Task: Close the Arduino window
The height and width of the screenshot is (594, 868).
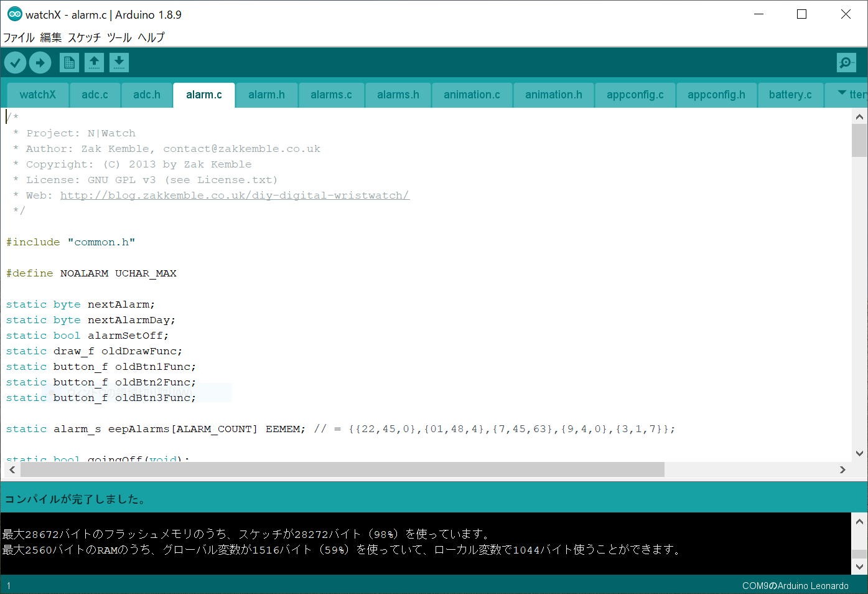Action: (x=846, y=14)
